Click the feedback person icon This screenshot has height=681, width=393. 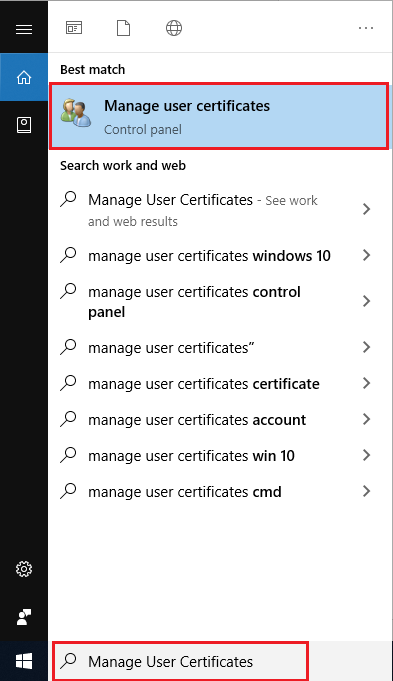(x=24, y=617)
